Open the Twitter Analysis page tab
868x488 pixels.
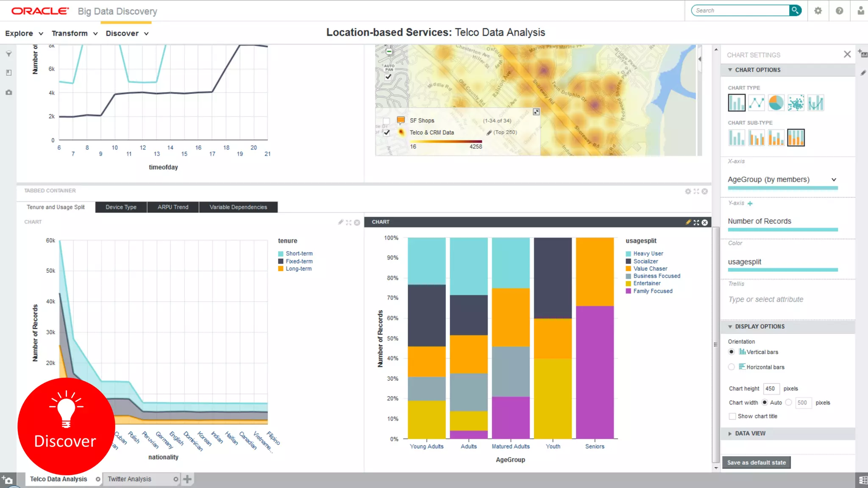point(129,479)
